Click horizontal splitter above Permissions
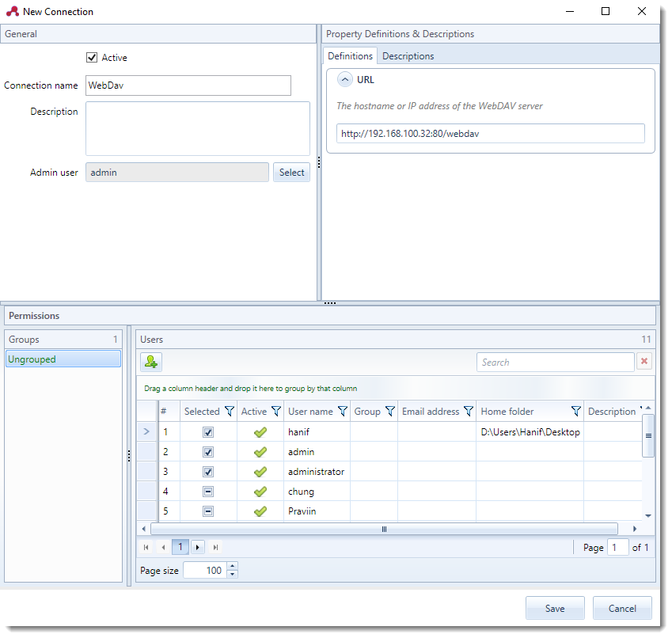This screenshot has width=672, height=638. click(x=329, y=303)
